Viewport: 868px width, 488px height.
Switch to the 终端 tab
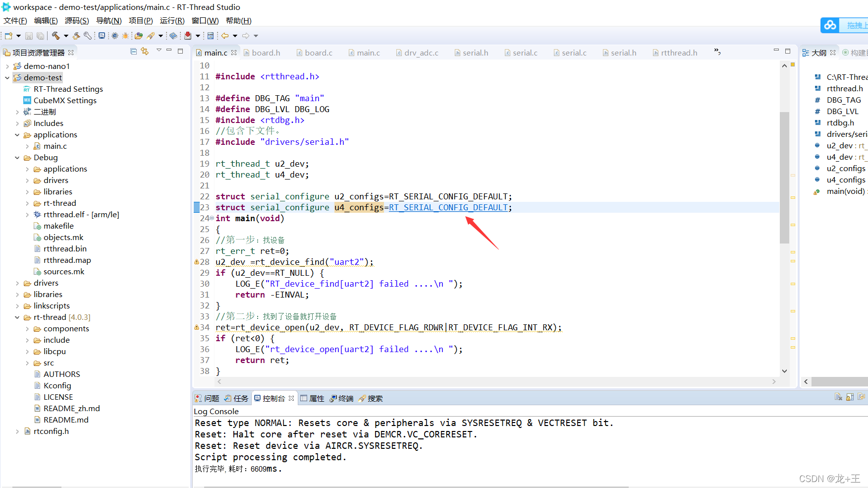click(341, 398)
